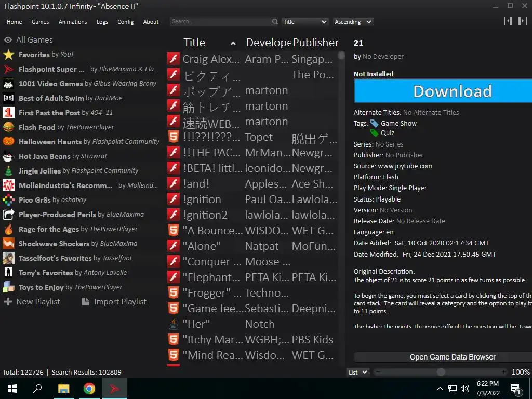Click Java platform icon beside "Her"

pyautogui.click(x=174, y=324)
